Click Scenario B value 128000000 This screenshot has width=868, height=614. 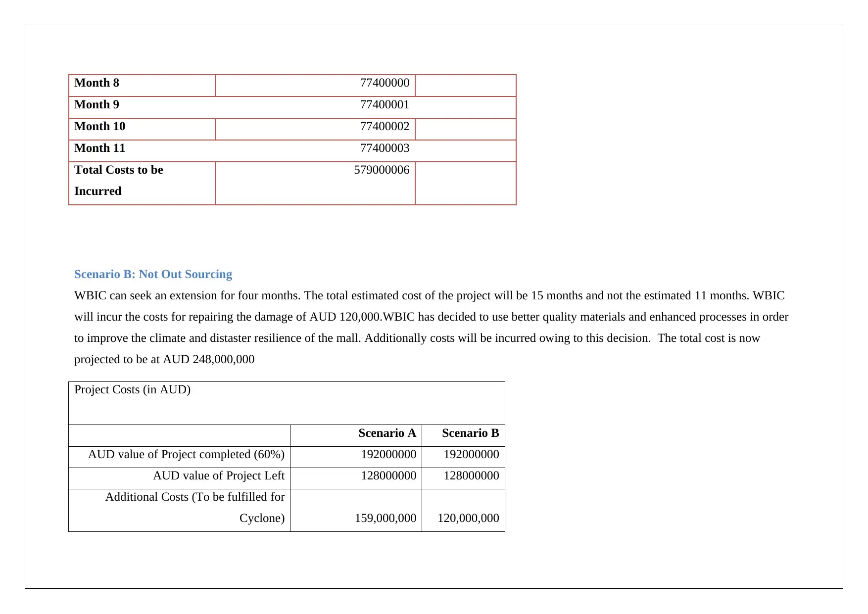[x=471, y=476]
